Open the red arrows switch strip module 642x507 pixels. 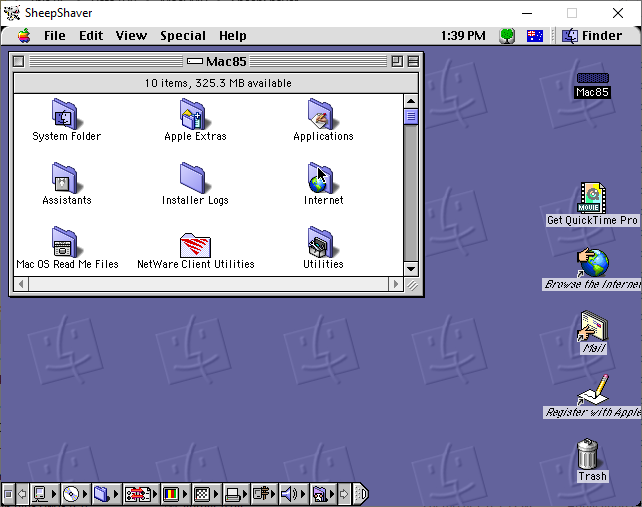tap(140, 494)
